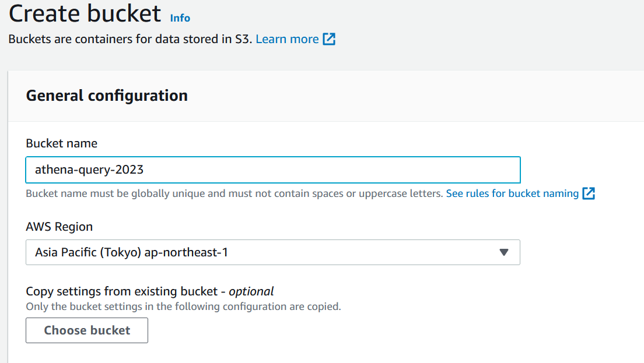
Task: Select the Asia Pacific (Tokyo) region value
Action: (x=89, y=252)
